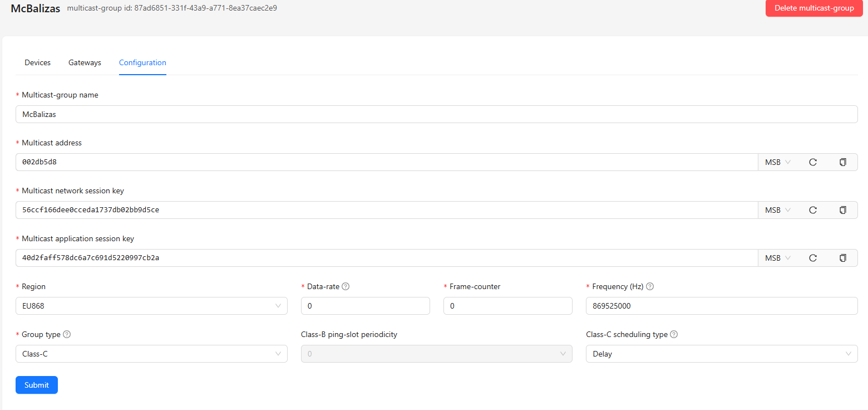Switch to the Devices tab
Viewport: 868px width, 410px height.
tap(37, 62)
